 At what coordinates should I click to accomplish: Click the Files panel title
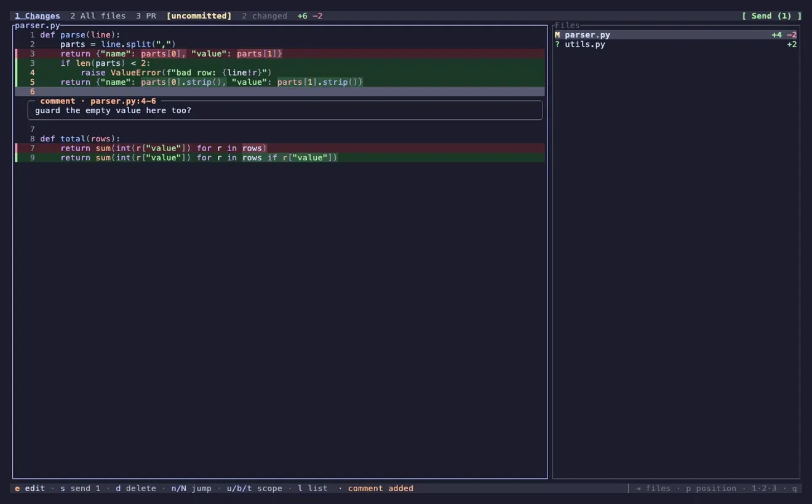pyautogui.click(x=567, y=25)
